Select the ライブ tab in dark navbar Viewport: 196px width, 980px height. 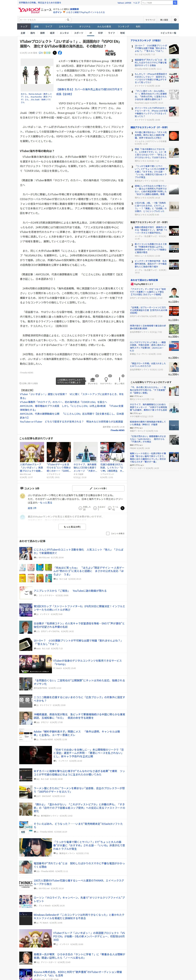(49, 27)
